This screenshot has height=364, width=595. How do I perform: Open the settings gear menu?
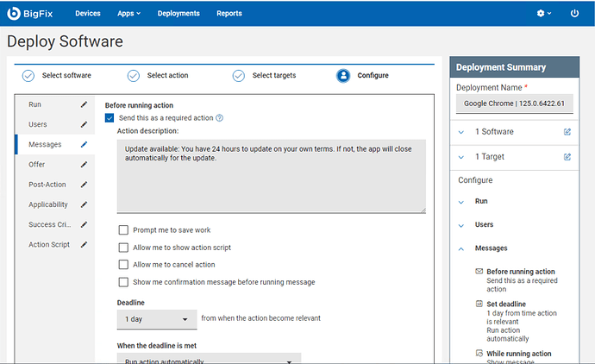542,14
